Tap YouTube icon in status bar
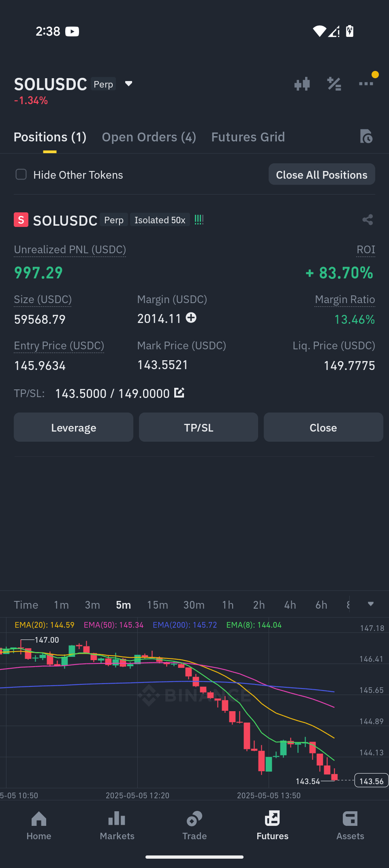389x868 pixels. pos(72,31)
